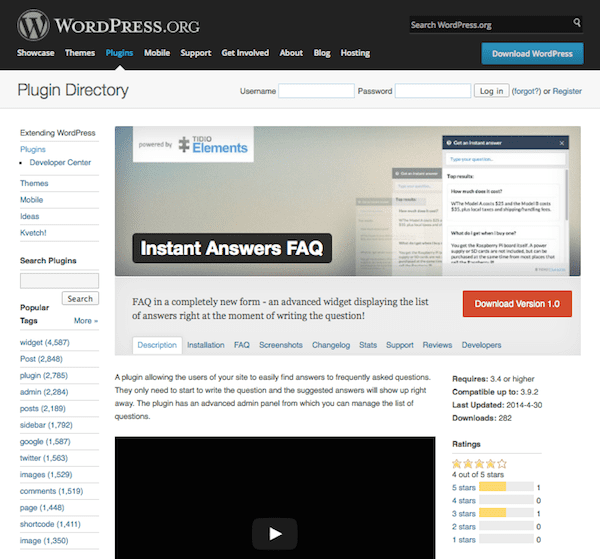Viewport: 600px width, 559px height.
Task: Click the (forgot?) link
Action: point(526,91)
